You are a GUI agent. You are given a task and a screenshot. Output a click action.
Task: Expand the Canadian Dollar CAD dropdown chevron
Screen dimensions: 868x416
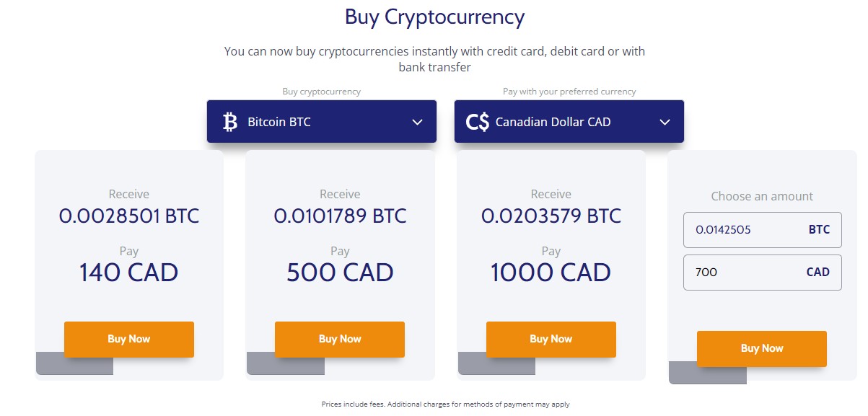[x=665, y=122]
